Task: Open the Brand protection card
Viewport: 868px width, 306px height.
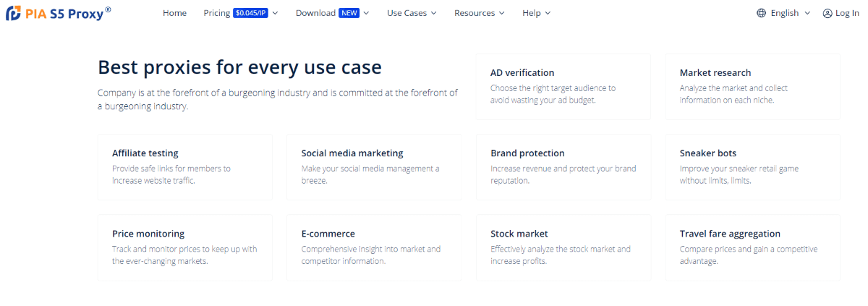Action: pos(563,167)
